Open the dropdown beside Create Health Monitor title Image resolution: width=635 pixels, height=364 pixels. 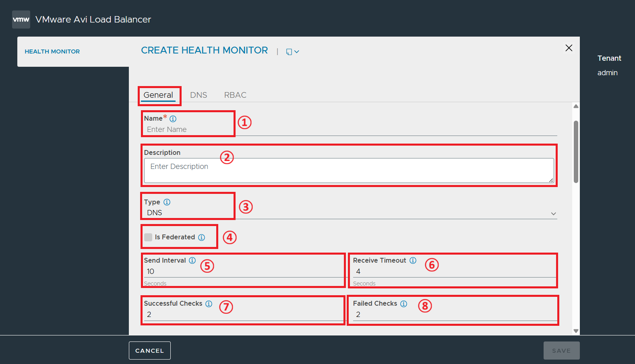point(292,51)
